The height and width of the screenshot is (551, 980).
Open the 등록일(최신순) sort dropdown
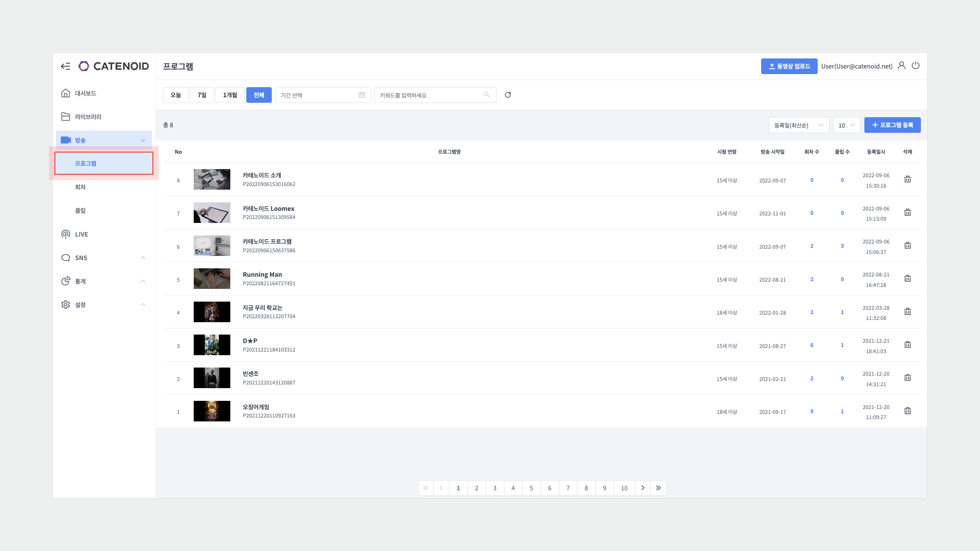(x=798, y=125)
